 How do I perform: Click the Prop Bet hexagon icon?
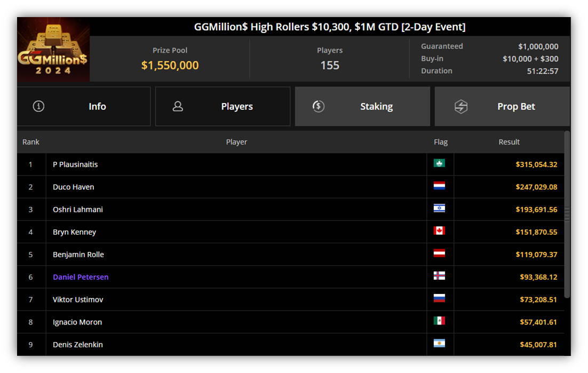[461, 107]
